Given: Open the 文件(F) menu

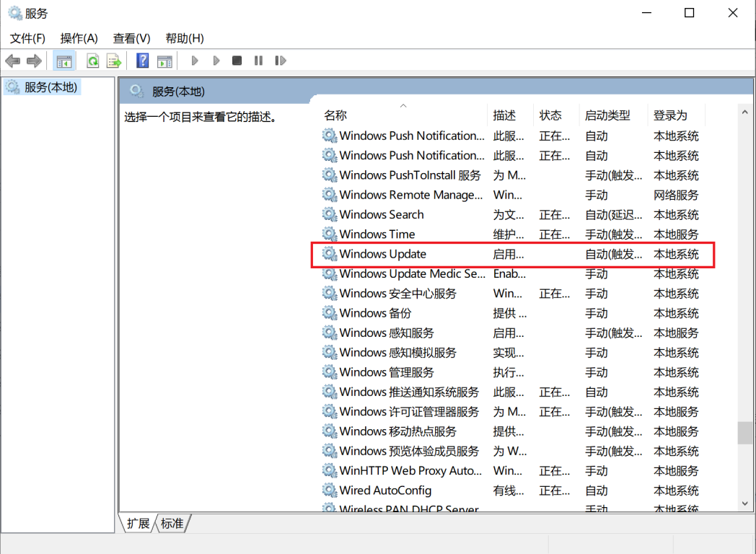Looking at the screenshot, I should pyautogui.click(x=27, y=38).
